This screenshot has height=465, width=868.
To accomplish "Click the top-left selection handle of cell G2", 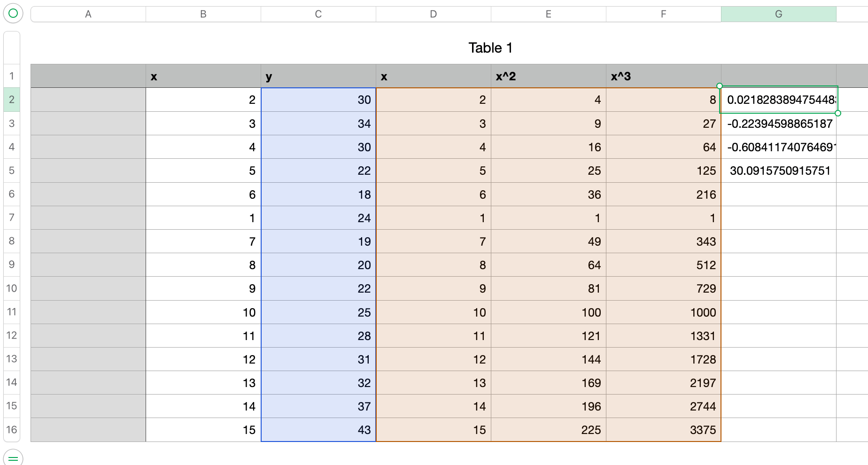I will (720, 86).
